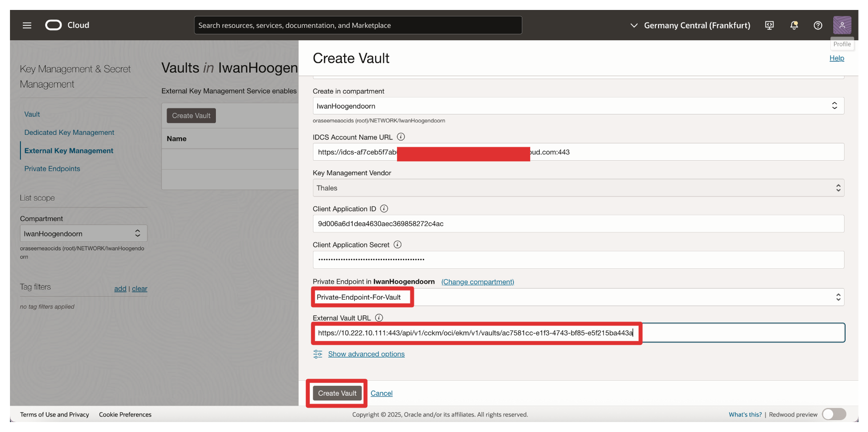Click the Client Application Secret field

tap(578, 259)
